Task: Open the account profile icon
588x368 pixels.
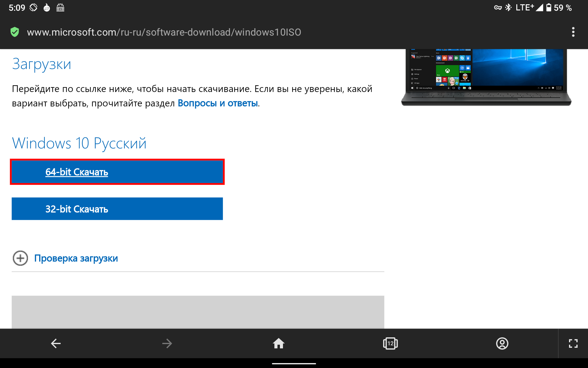Action: (502, 343)
